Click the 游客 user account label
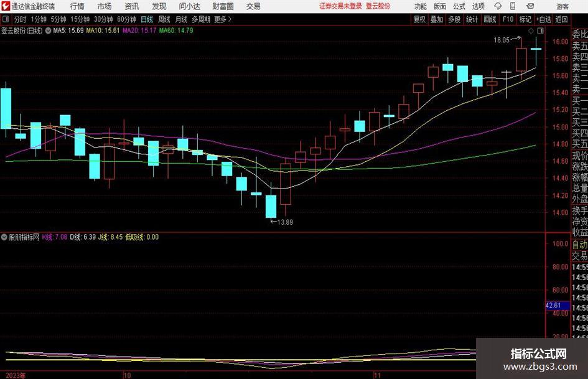 click(x=562, y=6)
